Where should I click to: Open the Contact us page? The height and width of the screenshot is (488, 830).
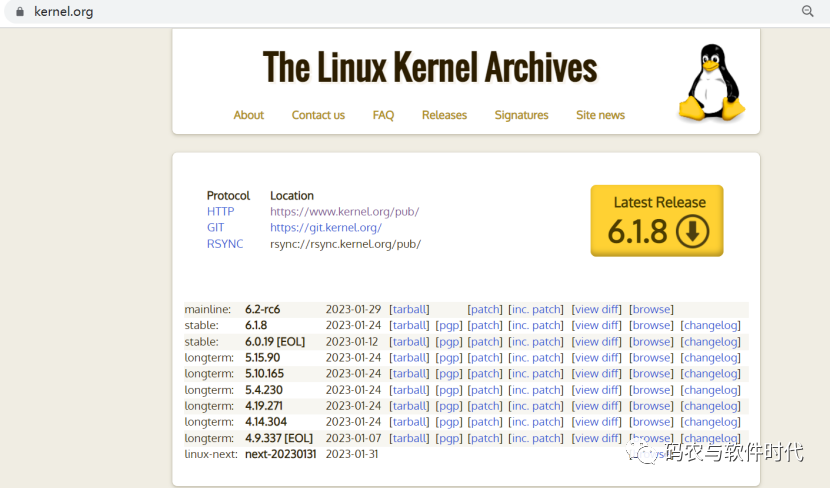[318, 115]
